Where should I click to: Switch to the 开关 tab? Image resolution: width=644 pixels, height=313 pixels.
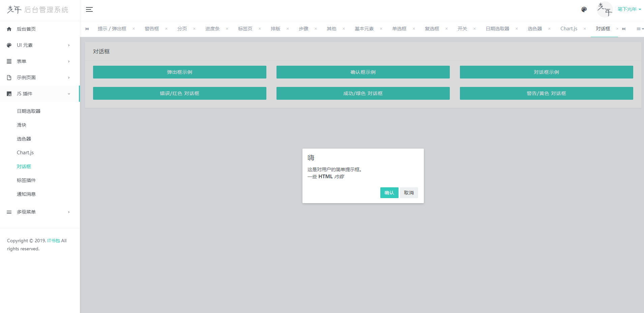pyautogui.click(x=462, y=29)
